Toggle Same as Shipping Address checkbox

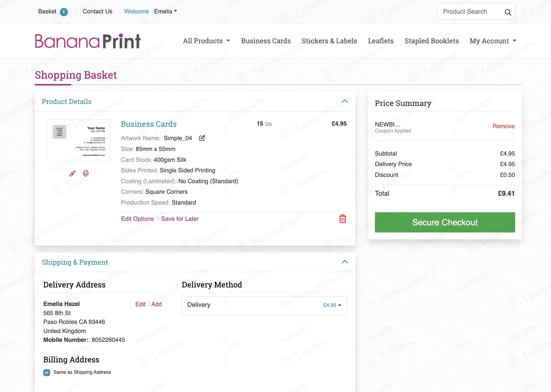click(x=47, y=373)
